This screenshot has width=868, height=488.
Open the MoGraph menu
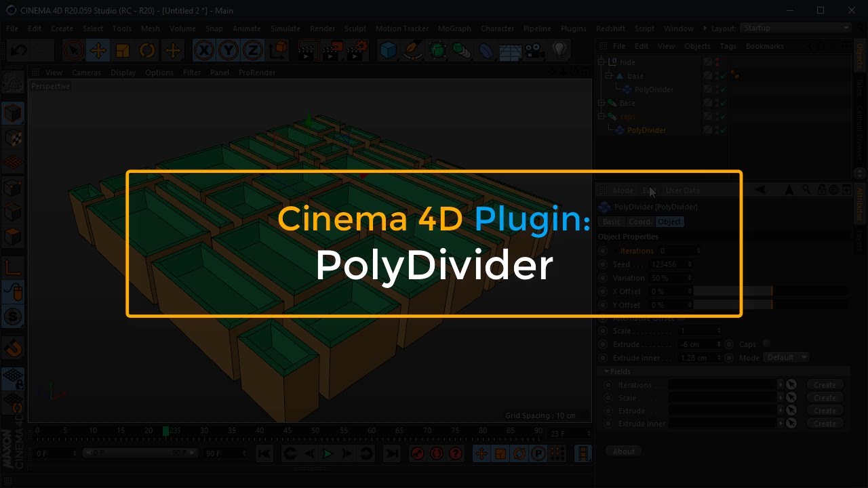(454, 28)
